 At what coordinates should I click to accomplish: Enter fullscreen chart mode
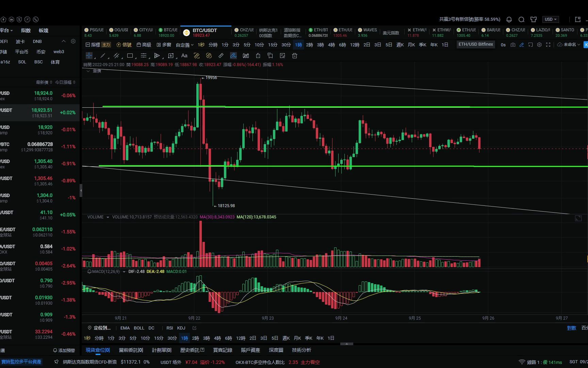tap(548, 45)
